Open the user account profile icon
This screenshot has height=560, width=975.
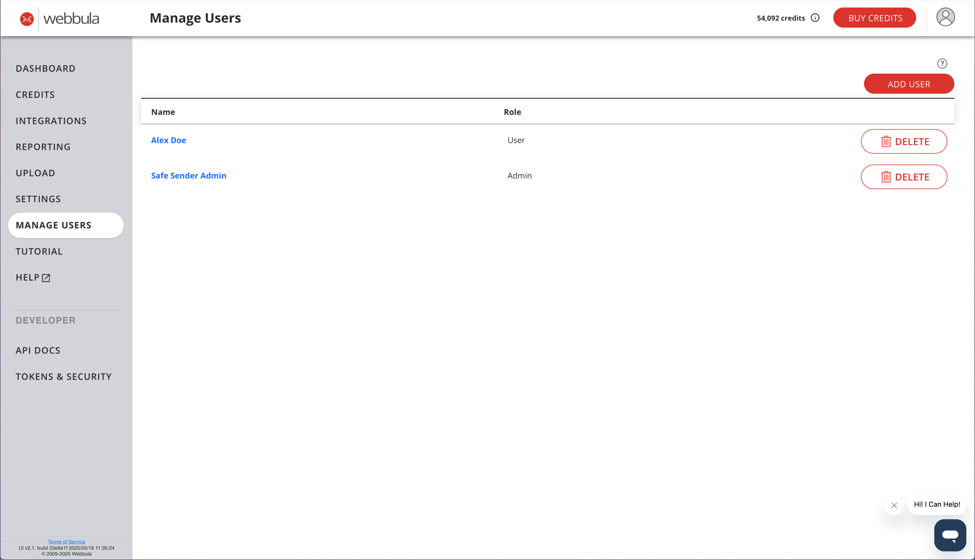pos(945,17)
